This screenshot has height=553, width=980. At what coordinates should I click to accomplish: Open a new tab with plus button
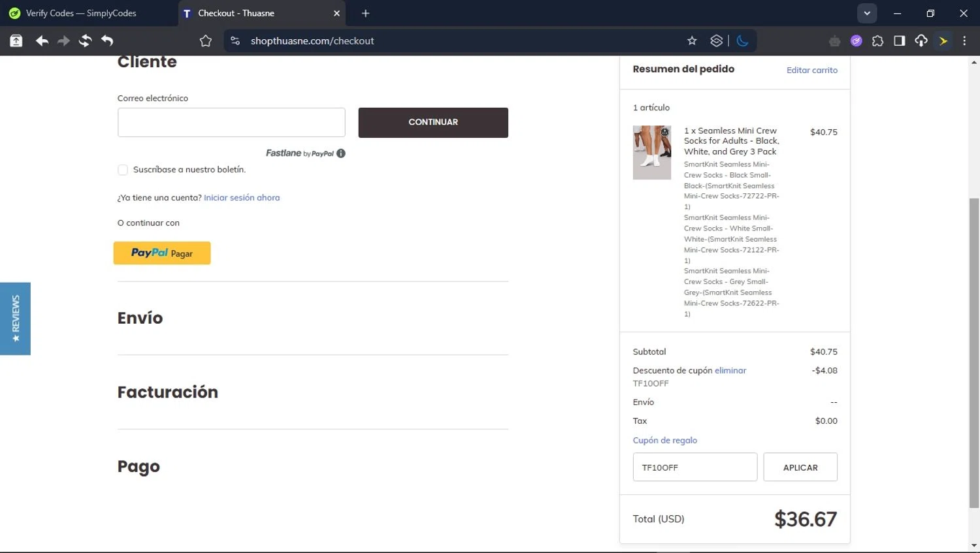click(365, 13)
